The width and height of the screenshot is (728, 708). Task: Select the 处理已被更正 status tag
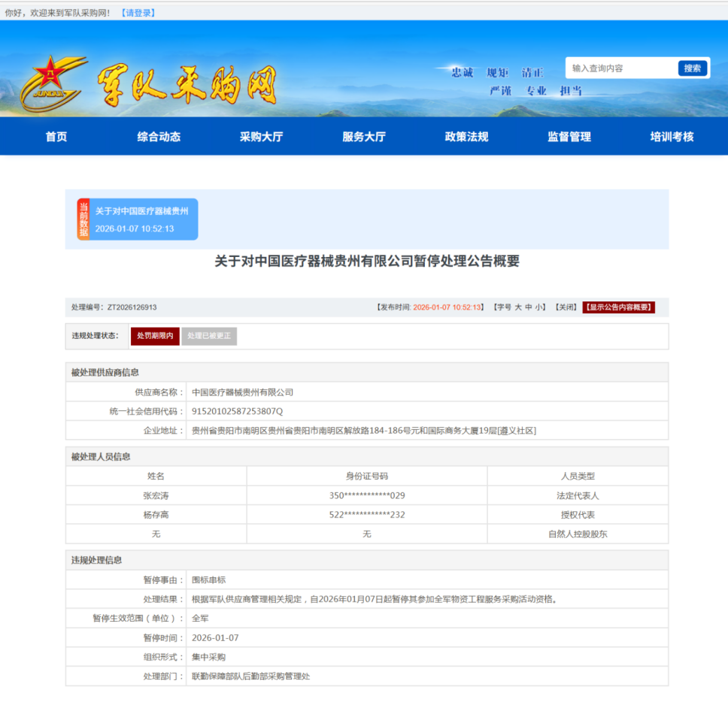point(209,336)
